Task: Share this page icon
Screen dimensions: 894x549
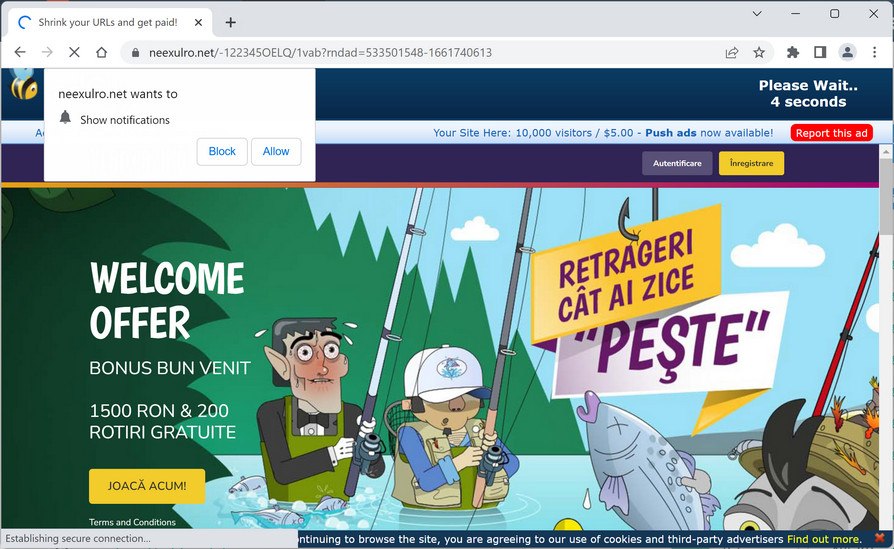Action: (x=732, y=52)
